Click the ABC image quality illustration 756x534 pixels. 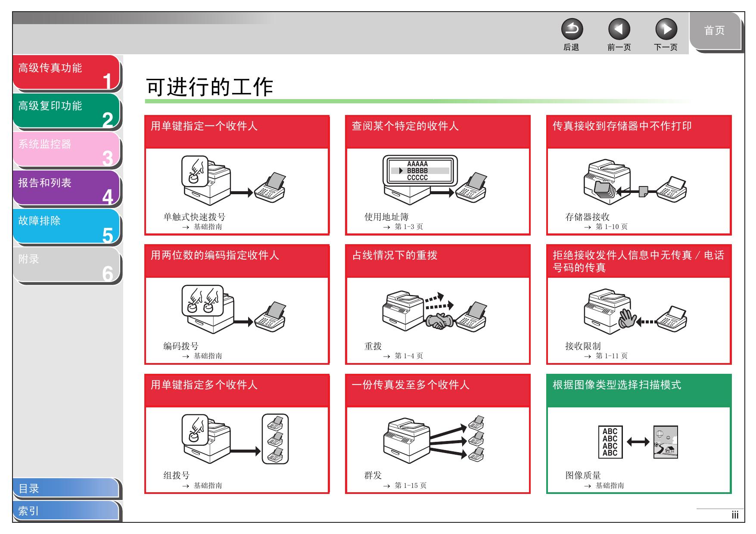tap(638, 442)
